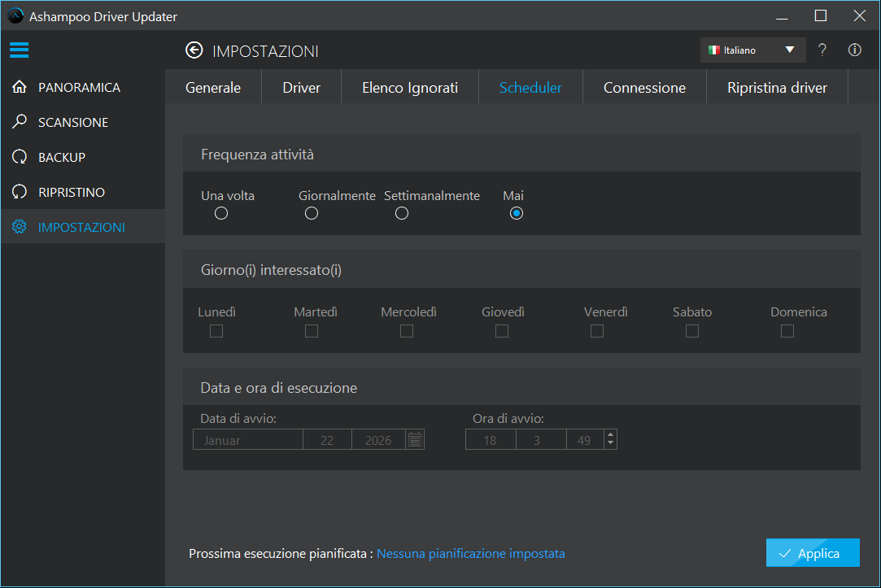Choose Settimanalmente frequency radio button
Image resolution: width=881 pixels, height=588 pixels.
[402, 213]
